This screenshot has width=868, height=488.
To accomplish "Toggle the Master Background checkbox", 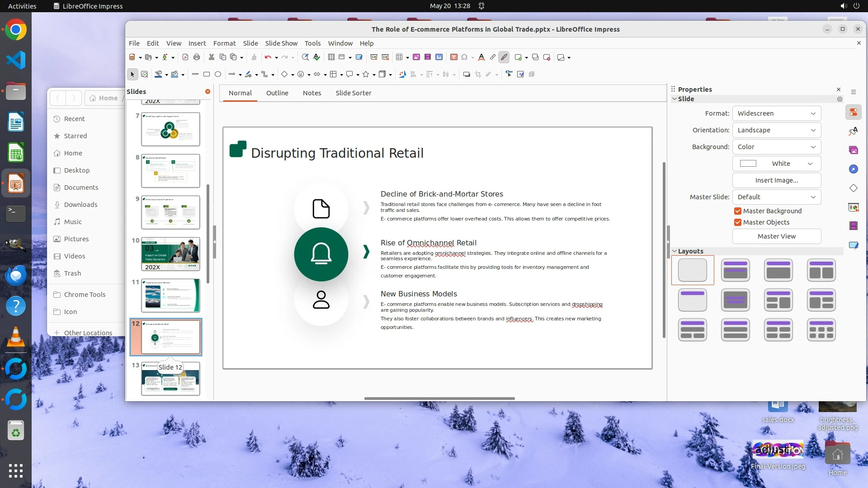I will (738, 211).
